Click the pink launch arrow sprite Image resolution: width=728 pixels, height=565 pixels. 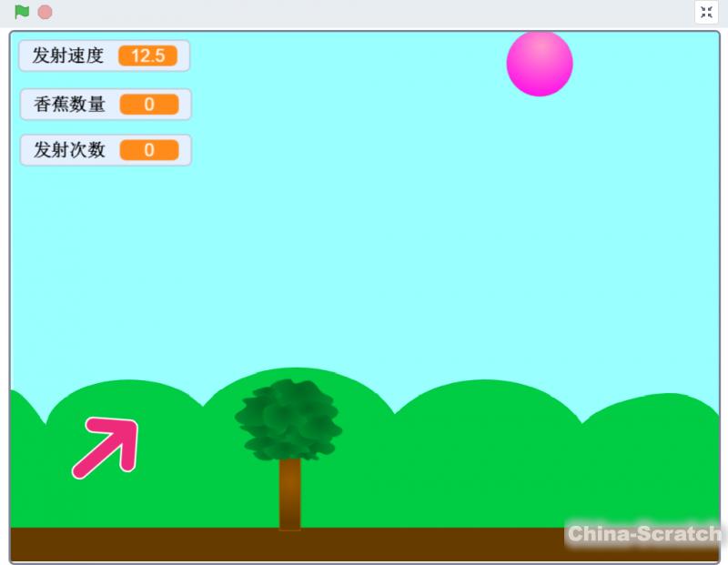106,447
